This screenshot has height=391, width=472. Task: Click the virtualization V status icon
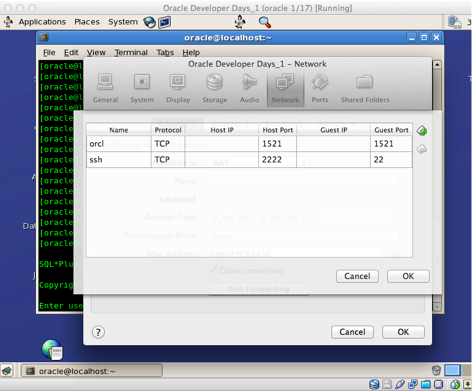[439, 384]
